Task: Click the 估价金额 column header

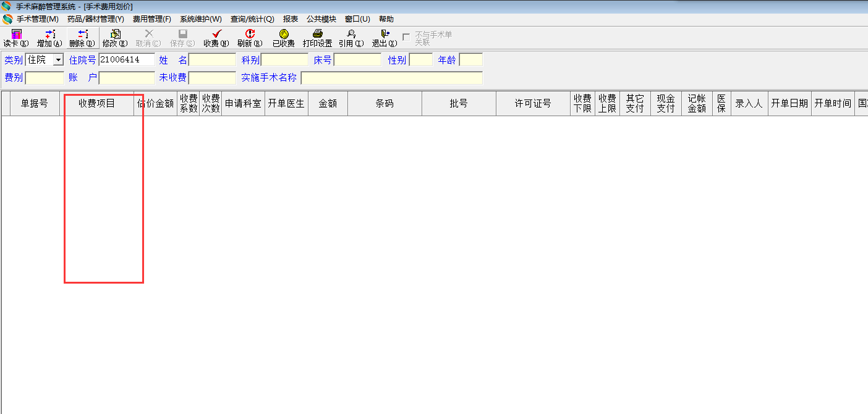Action: pos(156,103)
